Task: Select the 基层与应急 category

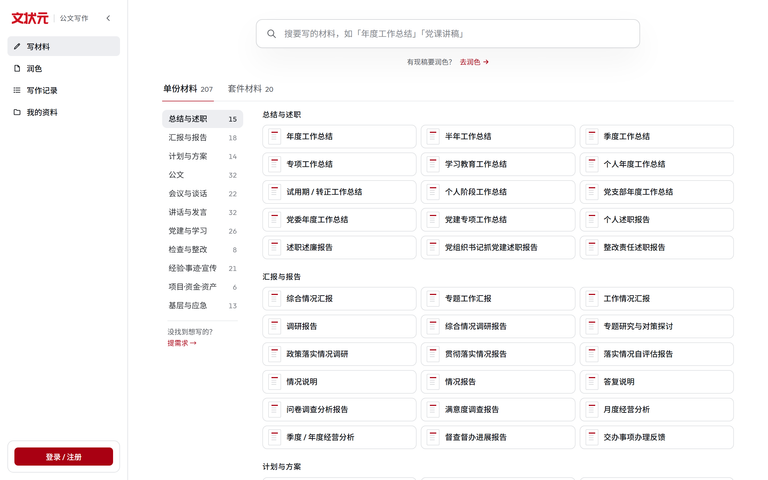Action: [202, 305]
